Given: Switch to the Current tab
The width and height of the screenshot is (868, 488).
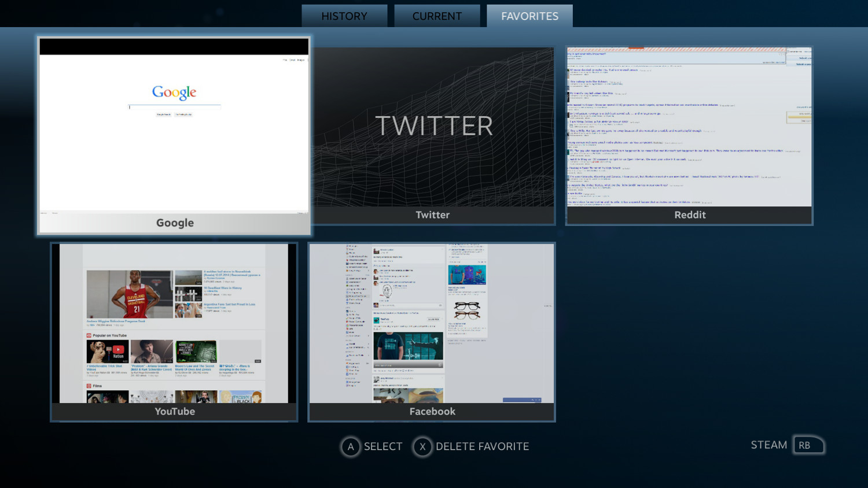Looking at the screenshot, I should [437, 16].
